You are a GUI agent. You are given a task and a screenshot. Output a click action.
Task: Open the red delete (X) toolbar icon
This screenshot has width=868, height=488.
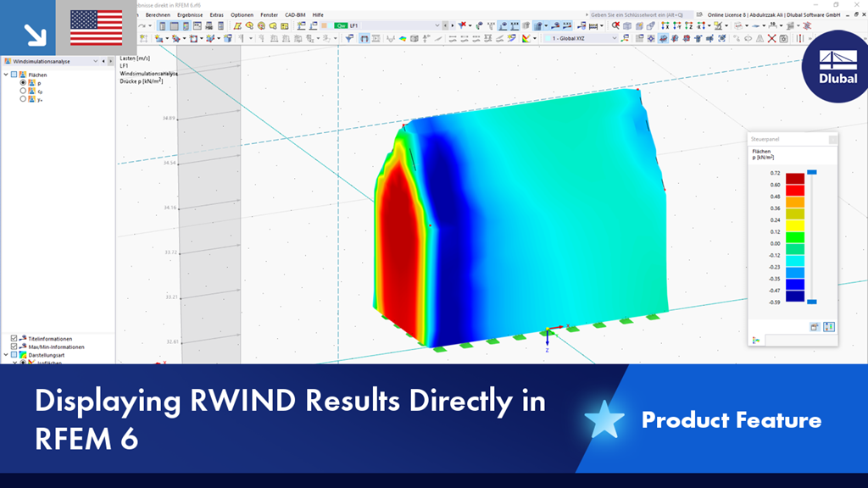pos(771,36)
